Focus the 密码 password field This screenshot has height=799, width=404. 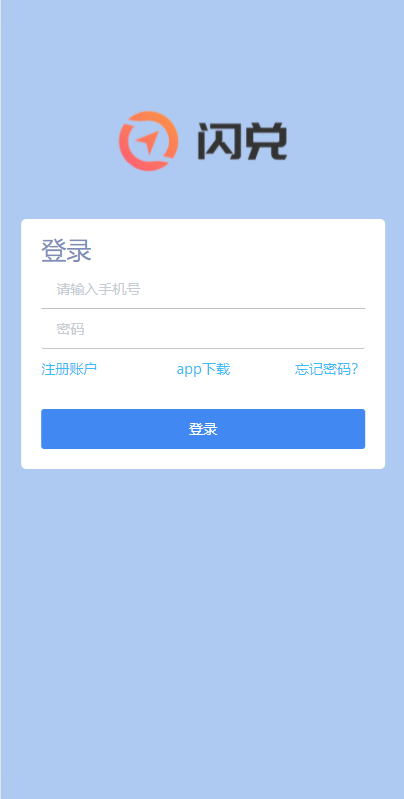point(203,329)
